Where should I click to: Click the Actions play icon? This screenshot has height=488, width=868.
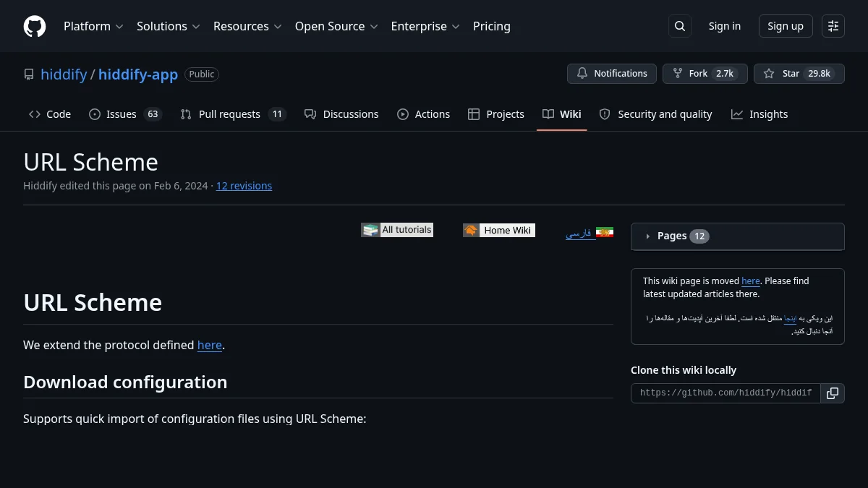(403, 114)
